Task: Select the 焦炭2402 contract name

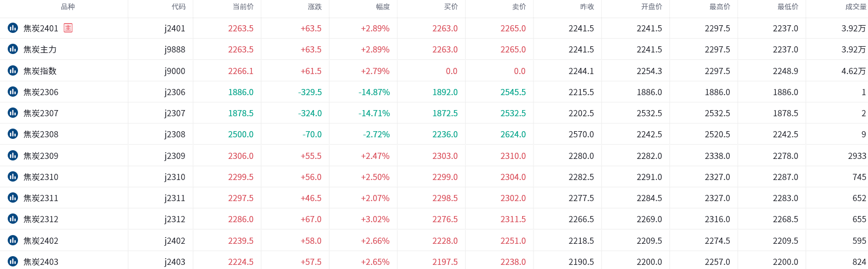Action: coord(41,241)
